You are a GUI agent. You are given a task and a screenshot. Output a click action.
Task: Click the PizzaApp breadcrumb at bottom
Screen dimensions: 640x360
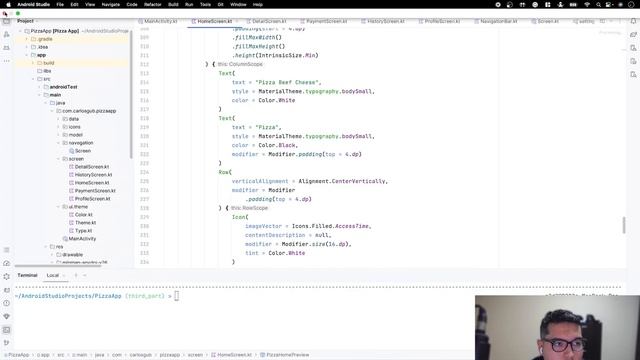[x=17, y=355]
